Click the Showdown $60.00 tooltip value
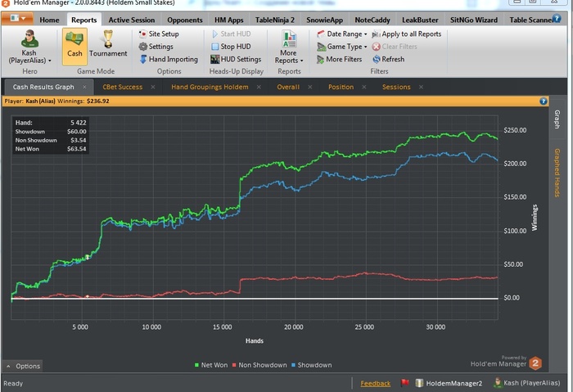This screenshot has height=392, width=573. [x=76, y=132]
